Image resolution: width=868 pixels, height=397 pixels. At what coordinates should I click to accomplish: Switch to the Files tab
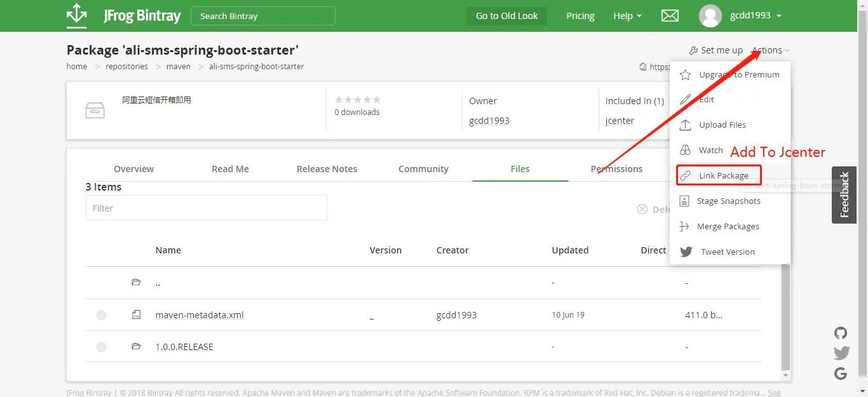[520, 169]
